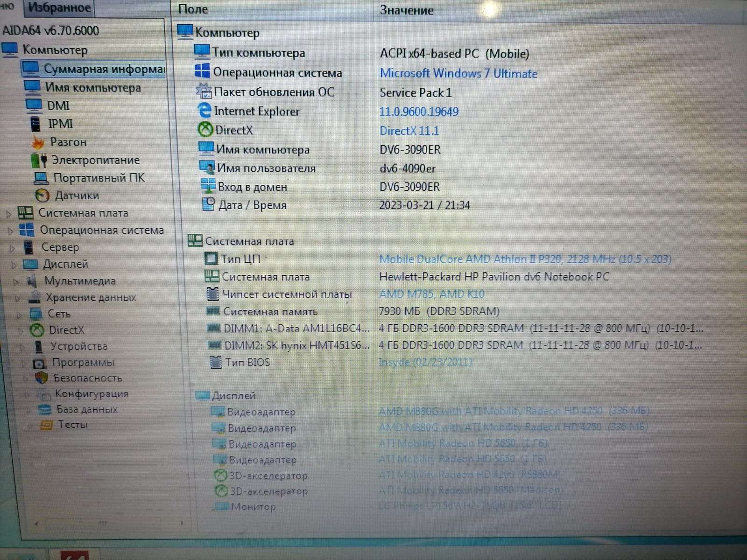747x560 pixels.
Task: Open the Дисплей tree icon
Action: coord(31,264)
